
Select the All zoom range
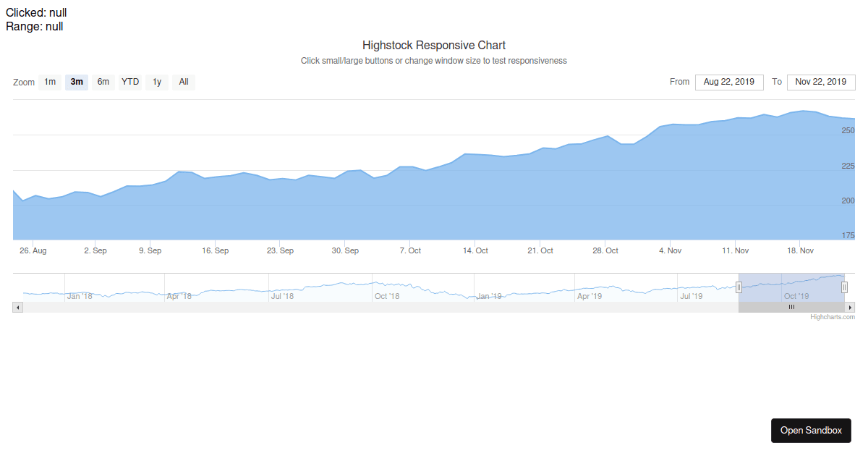183,82
